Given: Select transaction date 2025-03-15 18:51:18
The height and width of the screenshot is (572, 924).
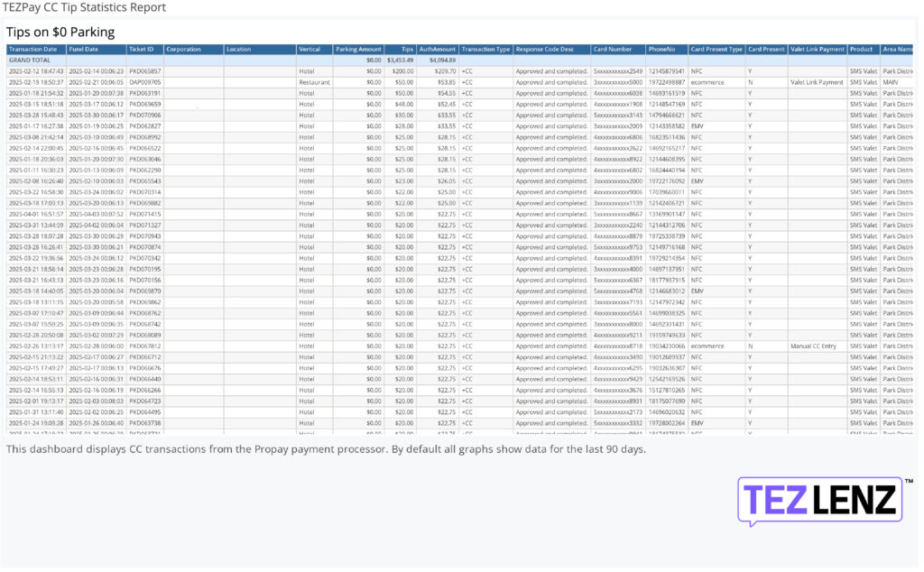Looking at the screenshot, I should (x=36, y=105).
